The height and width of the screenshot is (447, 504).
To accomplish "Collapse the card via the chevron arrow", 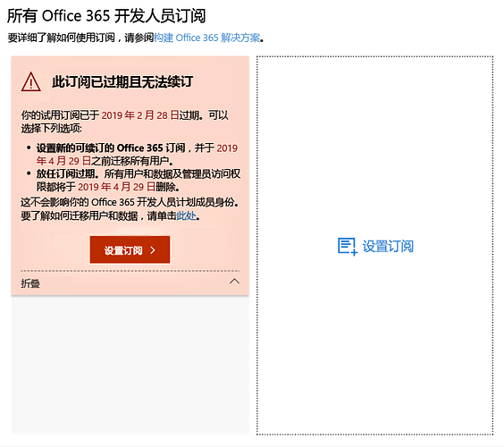I will (234, 282).
